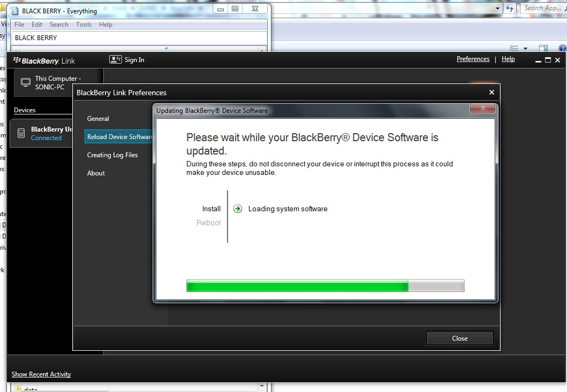The height and width of the screenshot is (392, 567).
Task: Click the Connected status text
Action: (46, 138)
